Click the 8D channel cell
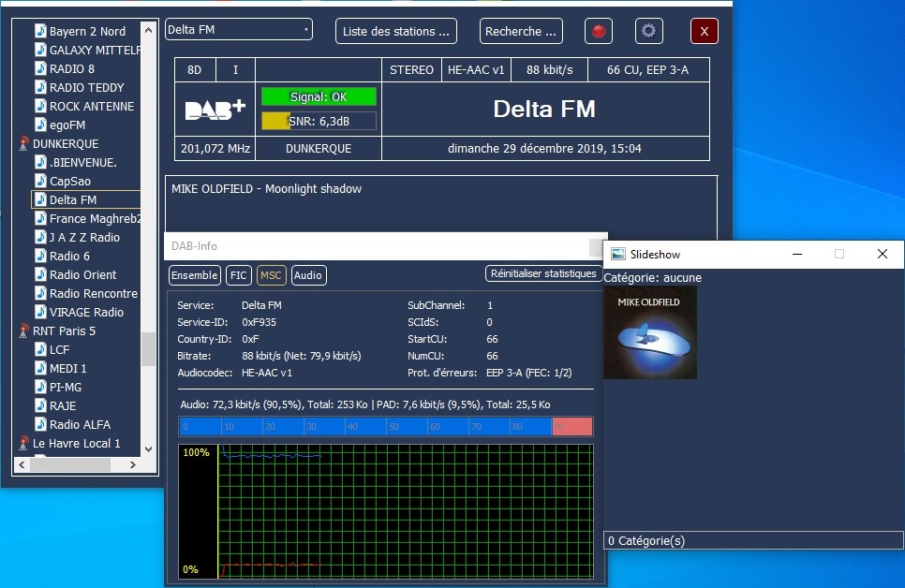The height and width of the screenshot is (588, 905). pyautogui.click(x=195, y=70)
